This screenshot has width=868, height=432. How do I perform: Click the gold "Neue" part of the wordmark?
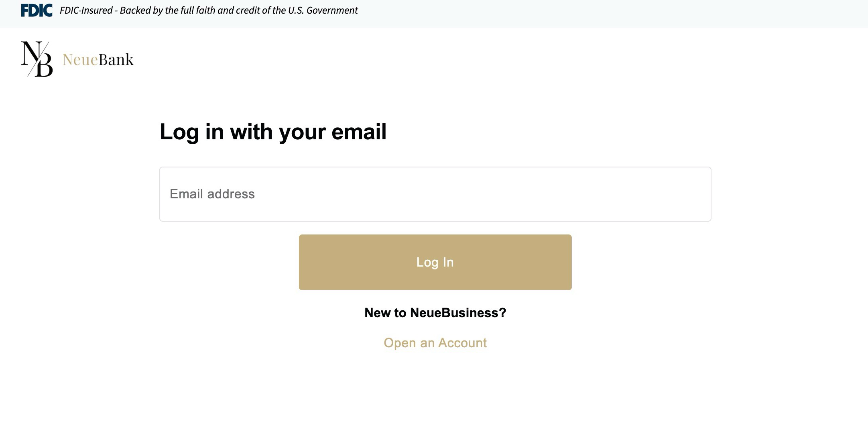click(x=80, y=60)
